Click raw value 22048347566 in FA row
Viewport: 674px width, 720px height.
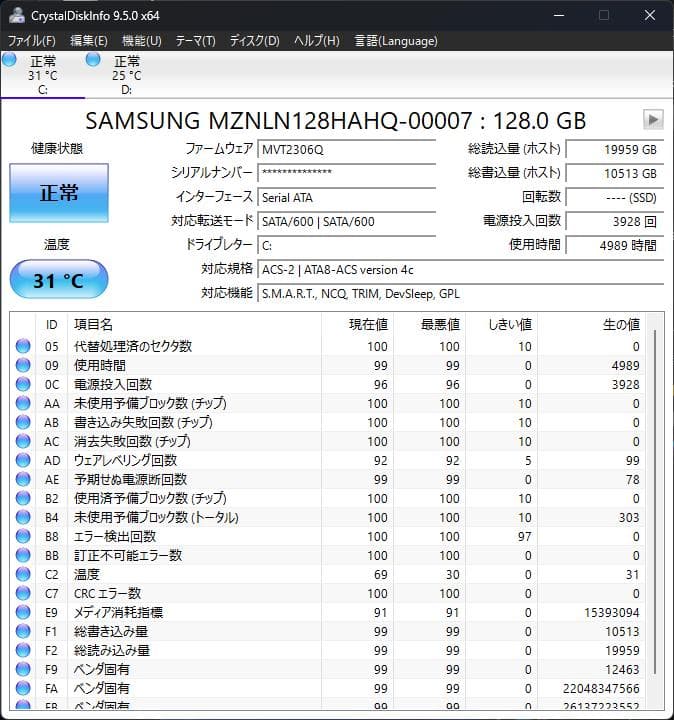click(x=601, y=688)
